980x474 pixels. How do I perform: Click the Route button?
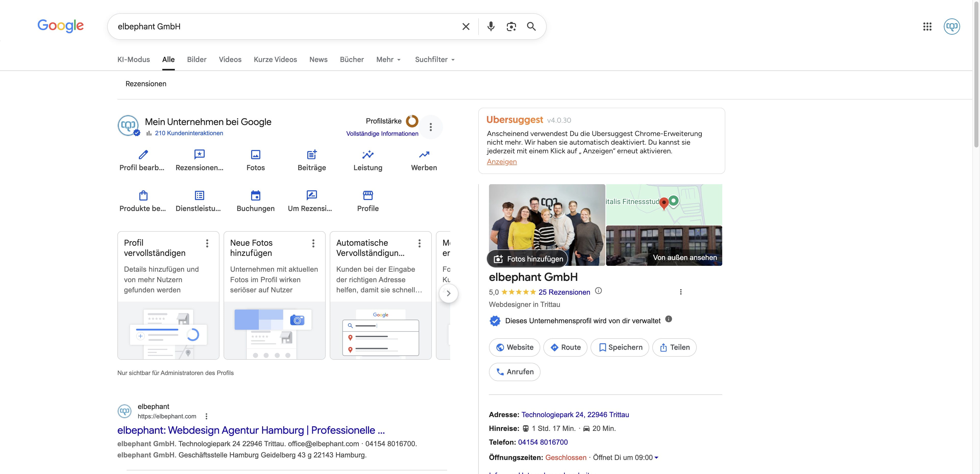565,347
